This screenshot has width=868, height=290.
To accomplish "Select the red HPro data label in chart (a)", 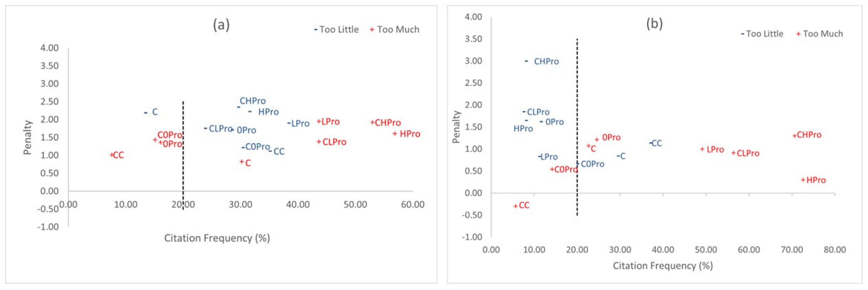I will [x=410, y=134].
